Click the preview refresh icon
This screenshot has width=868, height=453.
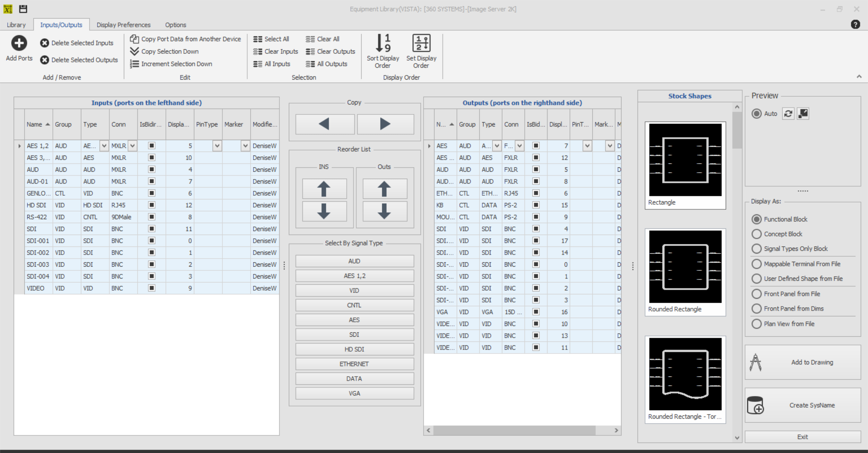click(x=788, y=113)
